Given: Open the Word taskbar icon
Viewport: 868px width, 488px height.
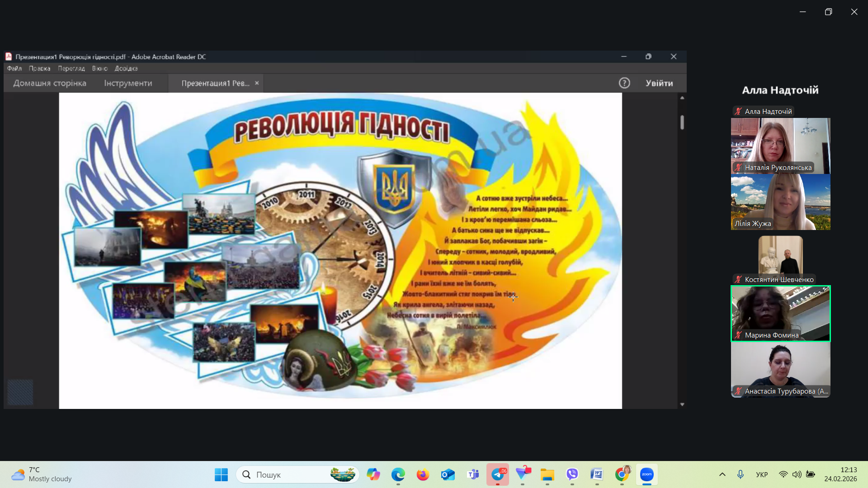Looking at the screenshot, I should (597, 474).
